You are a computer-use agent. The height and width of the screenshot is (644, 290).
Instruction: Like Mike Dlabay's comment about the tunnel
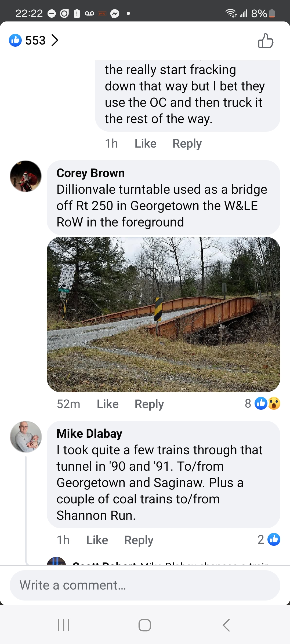(x=97, y=540)
